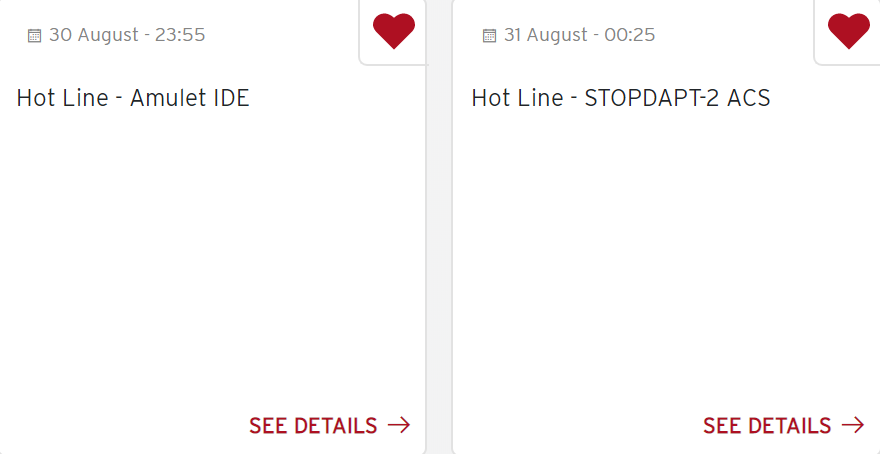This screenshot has height=454, width=880.
Task: Click the 00:25 session time
Action: tap(630, 35)
